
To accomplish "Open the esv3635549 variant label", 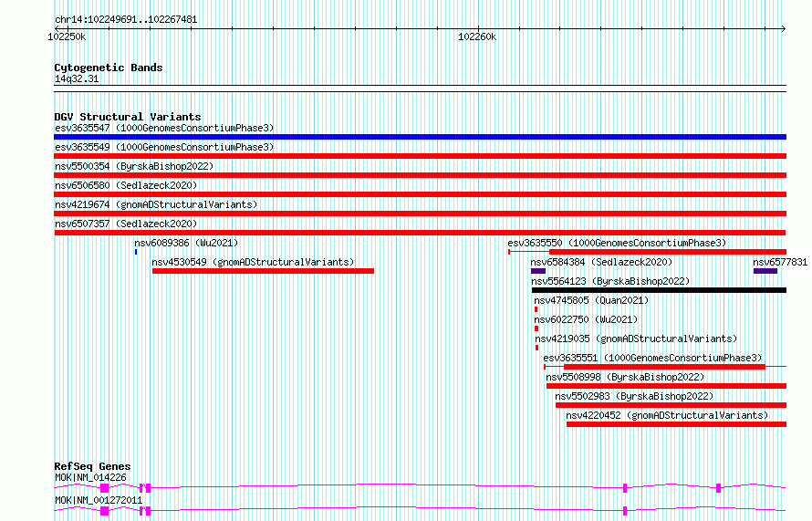I will [x=164, y=147].
